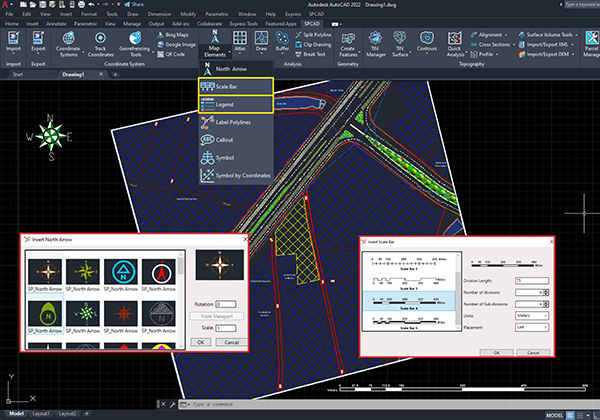Pick Callout from the Map Elements menu
The image size is (600, 420).
[x=225, y=139]
